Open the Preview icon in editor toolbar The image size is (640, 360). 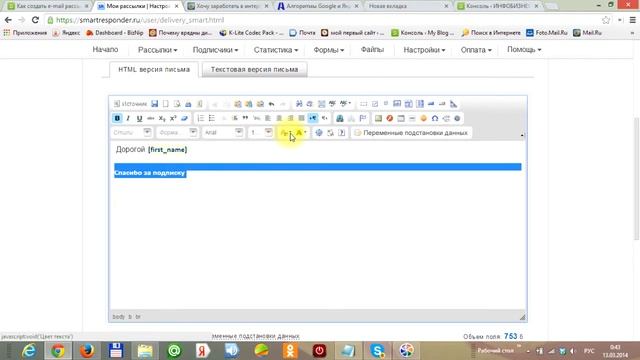point(177,104)
